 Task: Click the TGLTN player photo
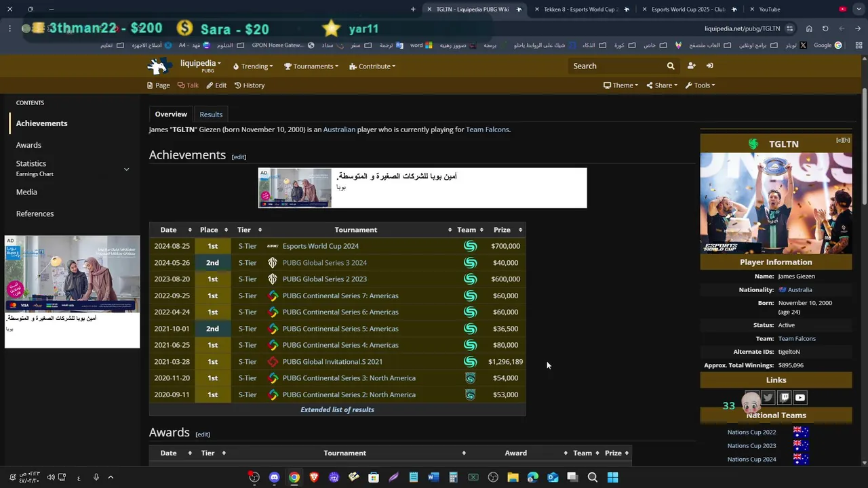[x=776, y=203]
